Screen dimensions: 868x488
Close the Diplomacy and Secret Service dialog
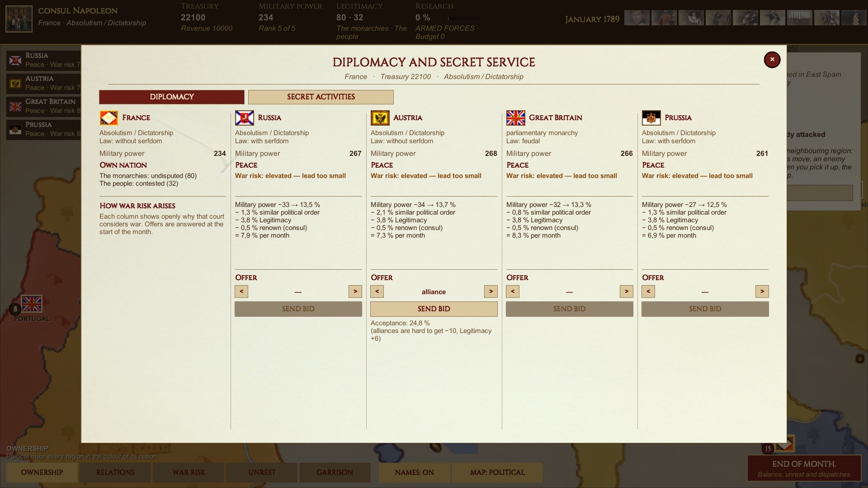pyautogui.click(x=772, y=59)
